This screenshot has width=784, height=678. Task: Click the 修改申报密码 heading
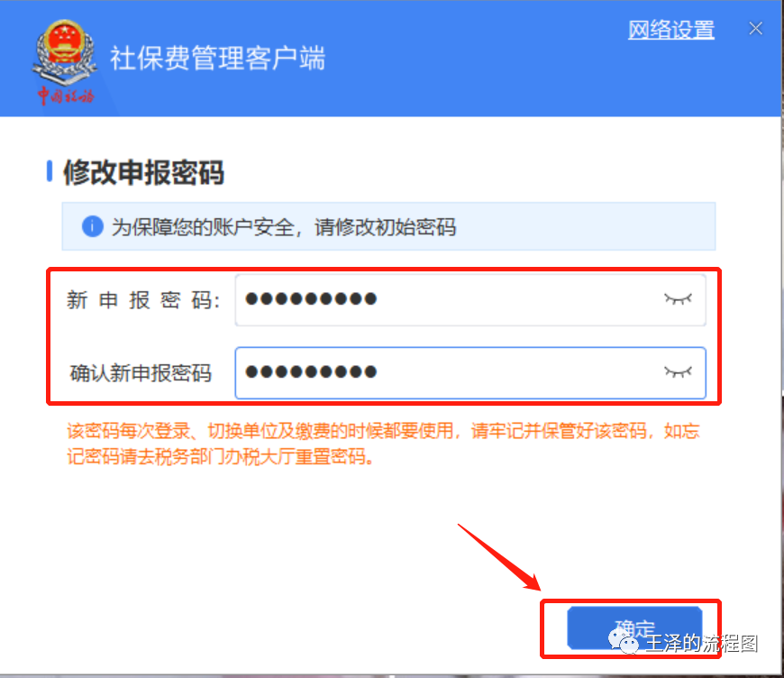coord(143,172)
